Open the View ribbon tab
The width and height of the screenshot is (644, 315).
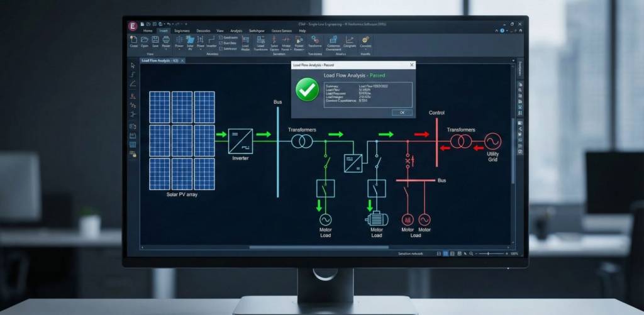click(x=220, y=31)
